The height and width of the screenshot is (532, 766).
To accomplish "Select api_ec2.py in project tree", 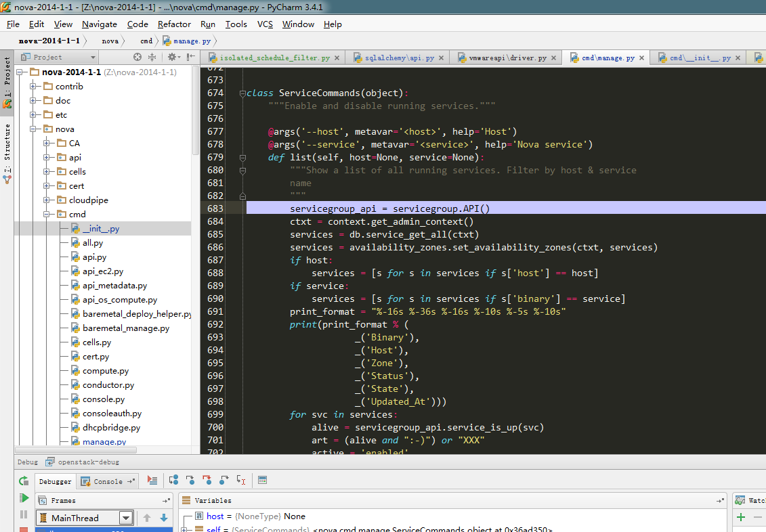I will tap(102, 271).
